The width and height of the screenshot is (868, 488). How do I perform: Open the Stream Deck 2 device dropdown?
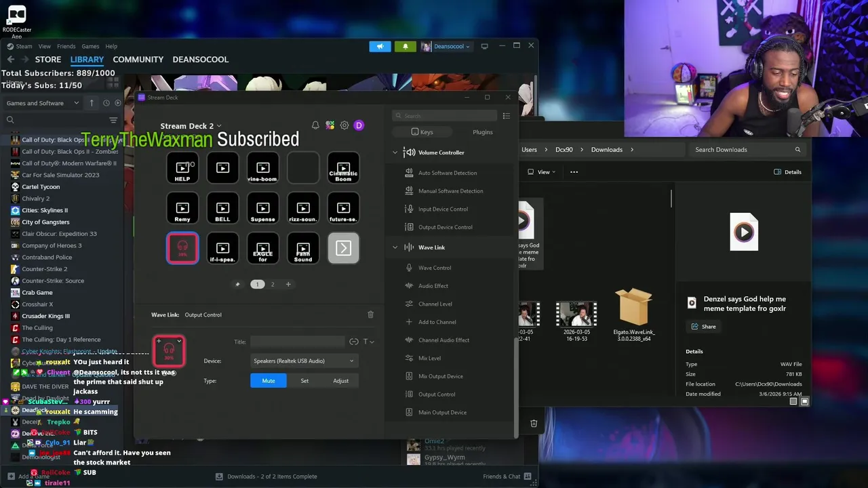coord(191,126)
